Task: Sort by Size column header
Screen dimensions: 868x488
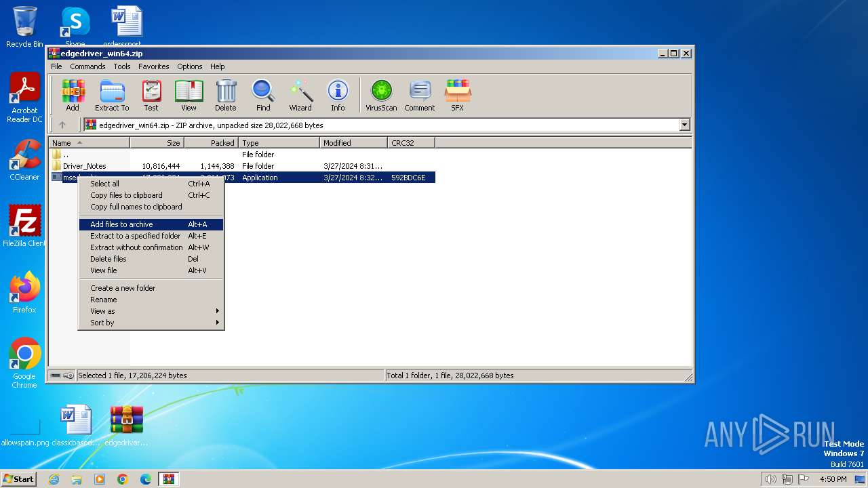Action: (x=157, y=143)
